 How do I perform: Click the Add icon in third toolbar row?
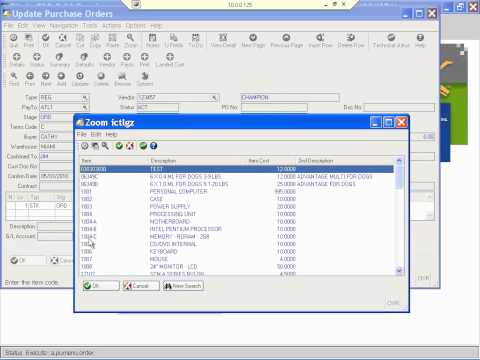(x=61, y=76)
